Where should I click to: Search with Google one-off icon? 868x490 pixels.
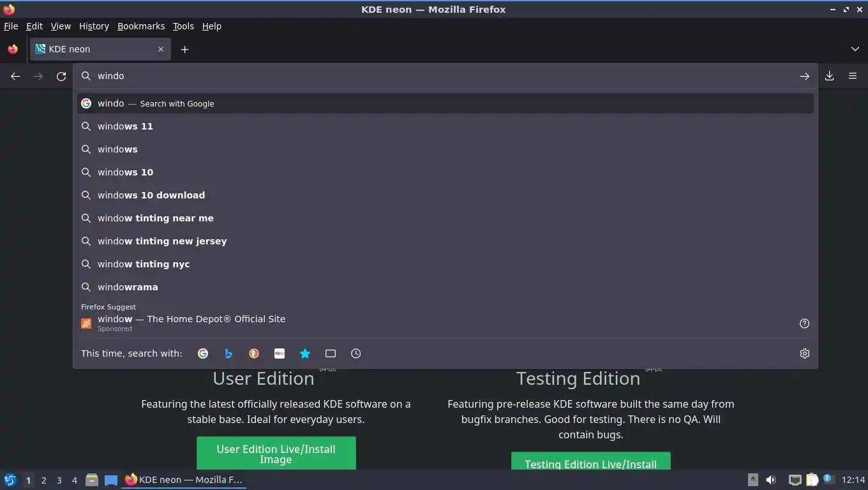pyautogui.click(x=203, y=353)
